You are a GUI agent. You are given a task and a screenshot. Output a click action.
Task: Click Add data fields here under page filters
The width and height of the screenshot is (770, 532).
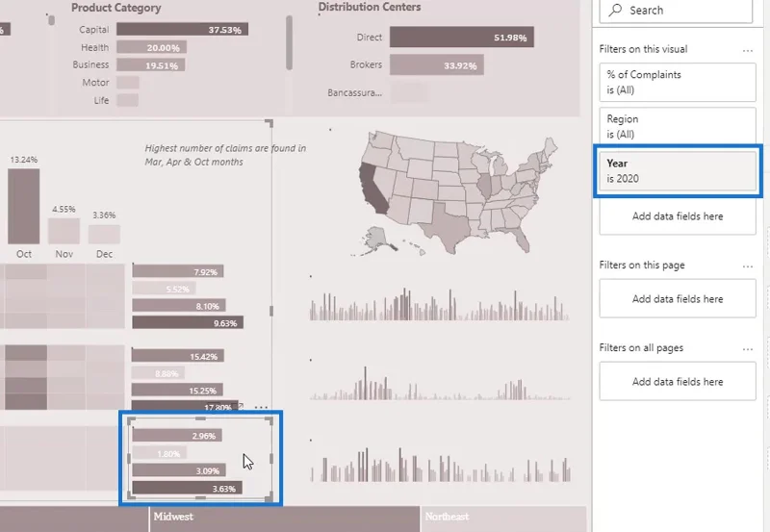coord(678,299)
